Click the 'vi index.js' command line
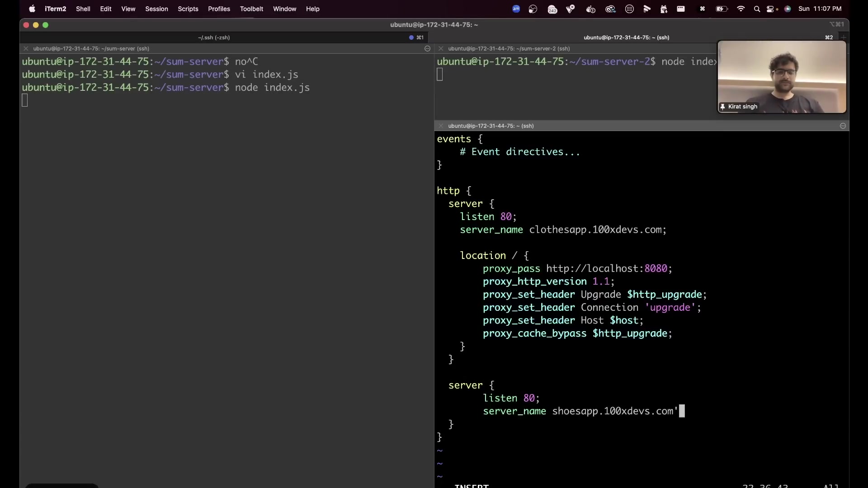 pyautogui.click(x=266, y=75)
